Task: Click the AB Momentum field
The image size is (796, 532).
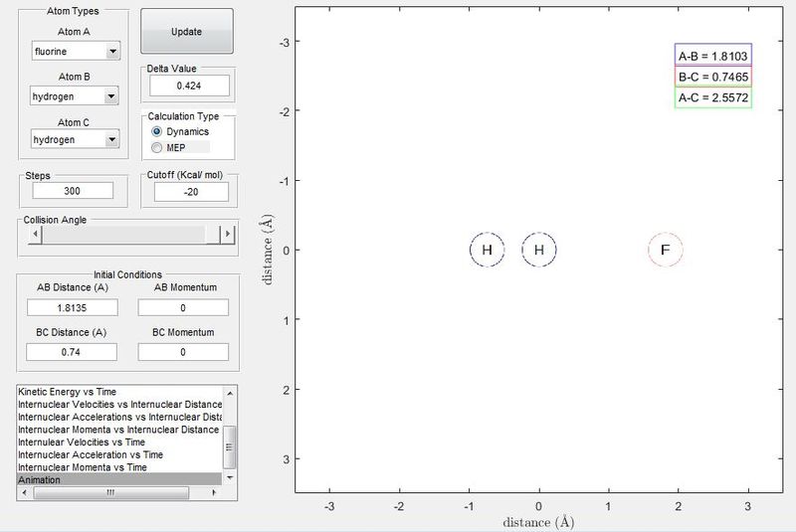Action: click(183, 308)
